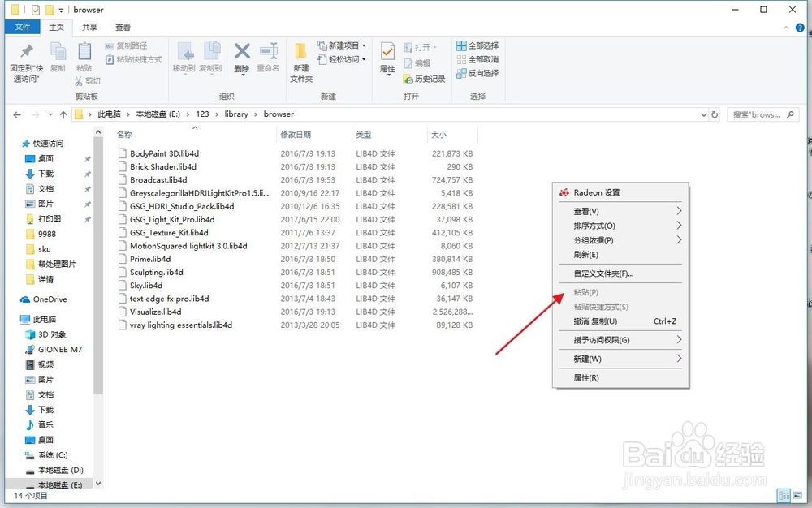Click the Copy to icon
Screen dimensions: 812x508
211,52
